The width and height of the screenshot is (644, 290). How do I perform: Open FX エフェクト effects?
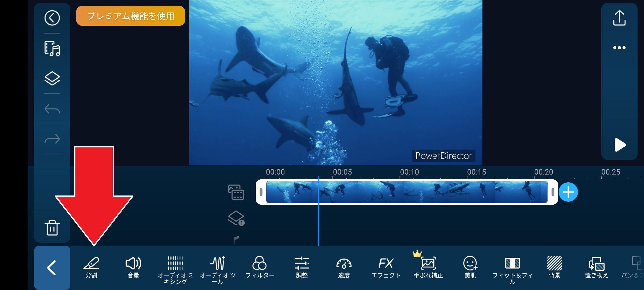point(386,267)
